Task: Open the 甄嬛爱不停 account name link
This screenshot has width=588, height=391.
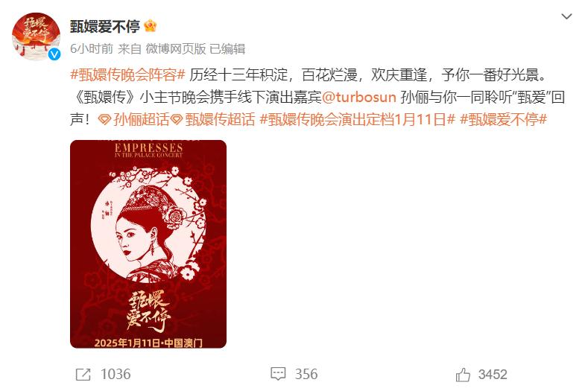Action: click(x=105, y=26)
